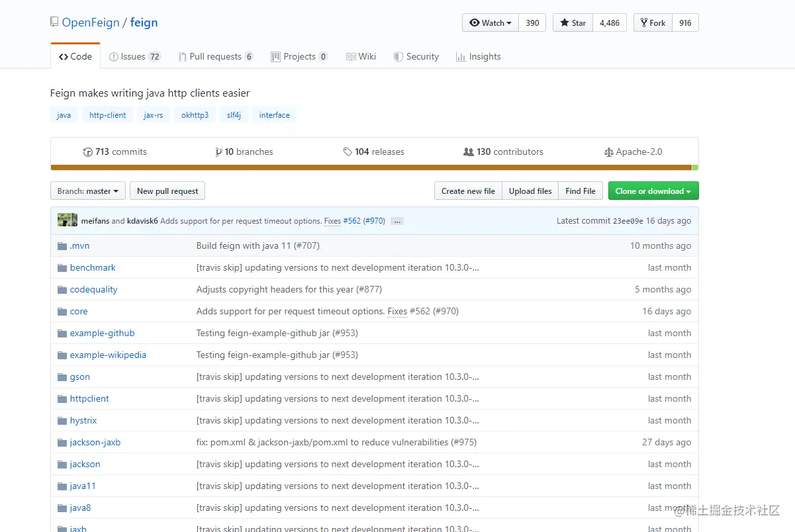The image size is (795, 532).
Task: Star the feign repository
Action: [x=573, y=22]
